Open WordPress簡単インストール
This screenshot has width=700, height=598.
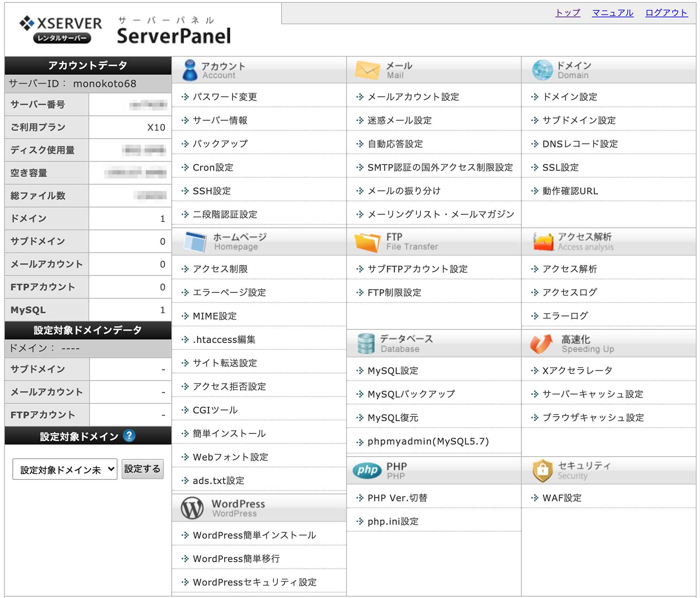coord(254,535)
